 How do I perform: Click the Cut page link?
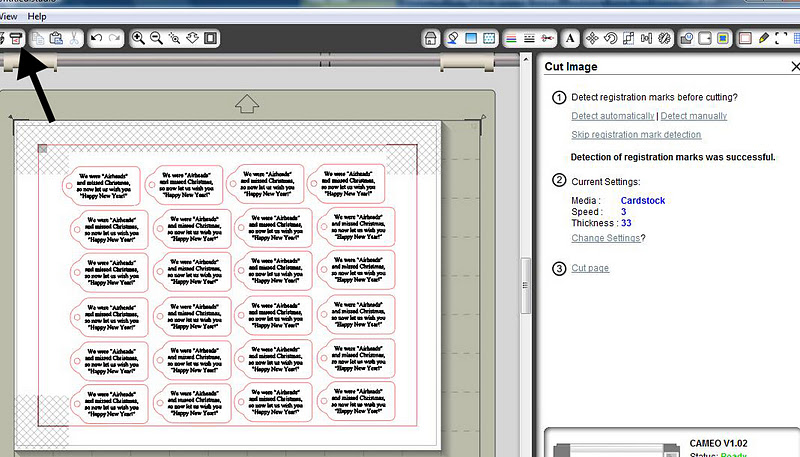point(590,268)
